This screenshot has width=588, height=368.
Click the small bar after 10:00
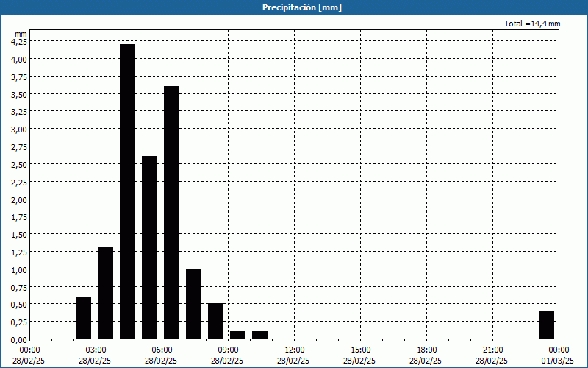260,336
